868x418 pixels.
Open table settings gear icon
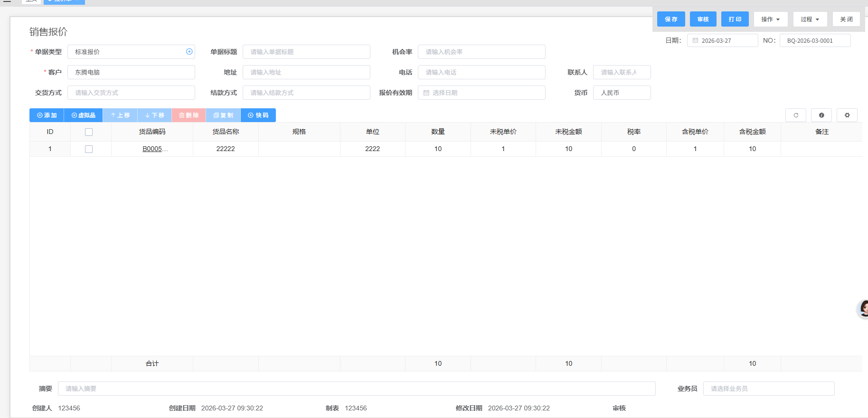847,115
